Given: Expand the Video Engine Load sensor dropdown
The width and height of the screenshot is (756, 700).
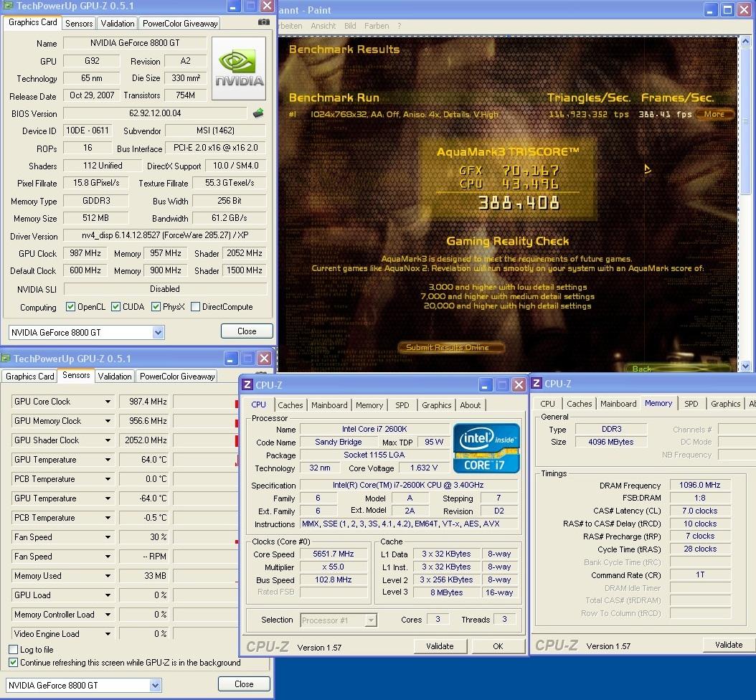Looking at the screenshot, I should (x=108, y=634).
